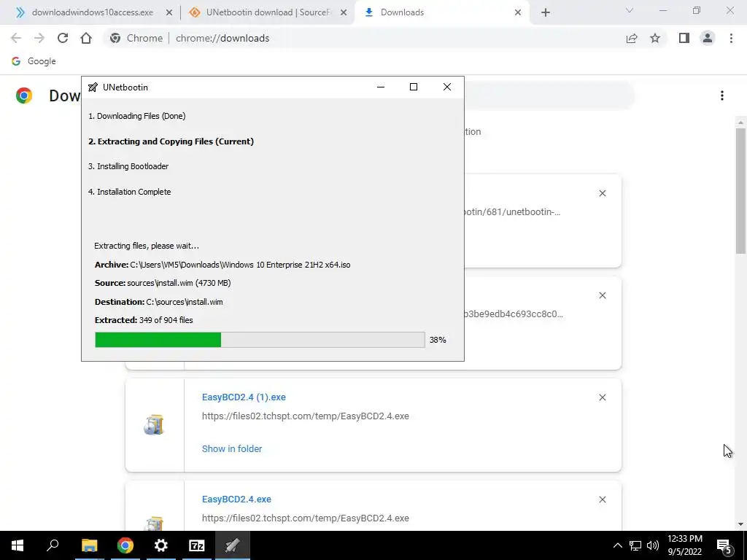This screenshot has width=747, height=560.
Task: Remove EasyBCD2.4 (1).exe from list
Action: click(602, 397)
